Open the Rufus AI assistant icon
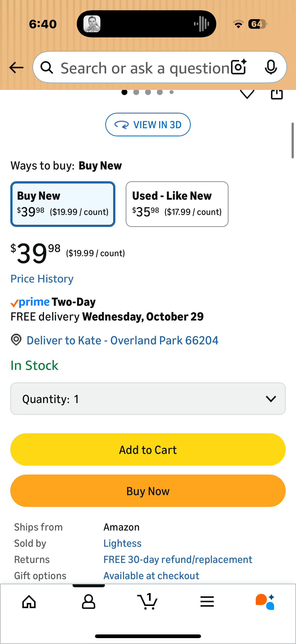Image resolution: width=296 pixels, height=644 pixels. [x=265, y=601]
